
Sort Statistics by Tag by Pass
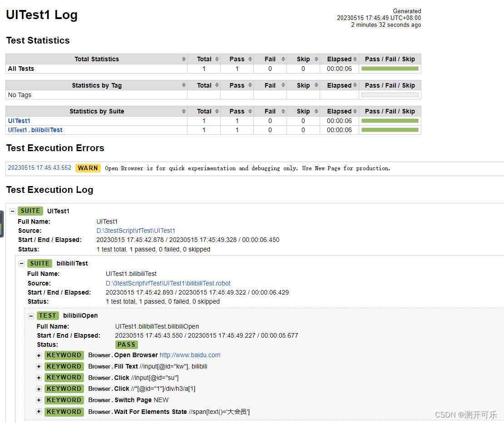(250, 85)
